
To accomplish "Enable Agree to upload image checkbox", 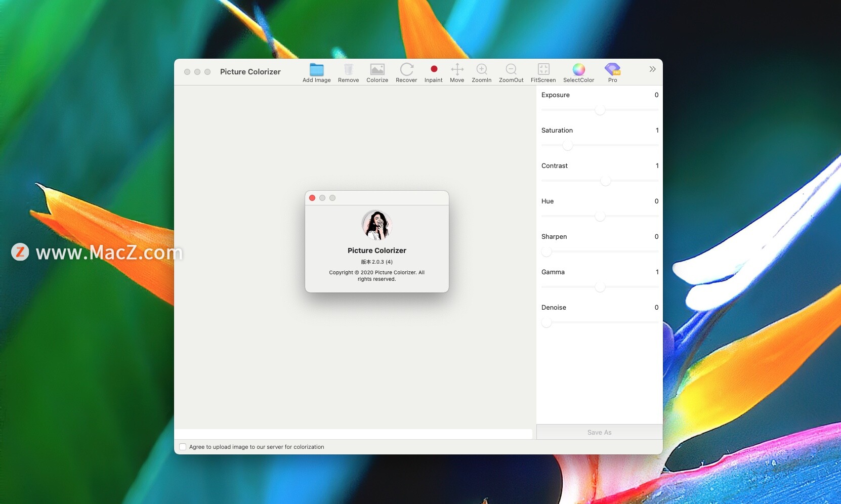I will point(183,447).
